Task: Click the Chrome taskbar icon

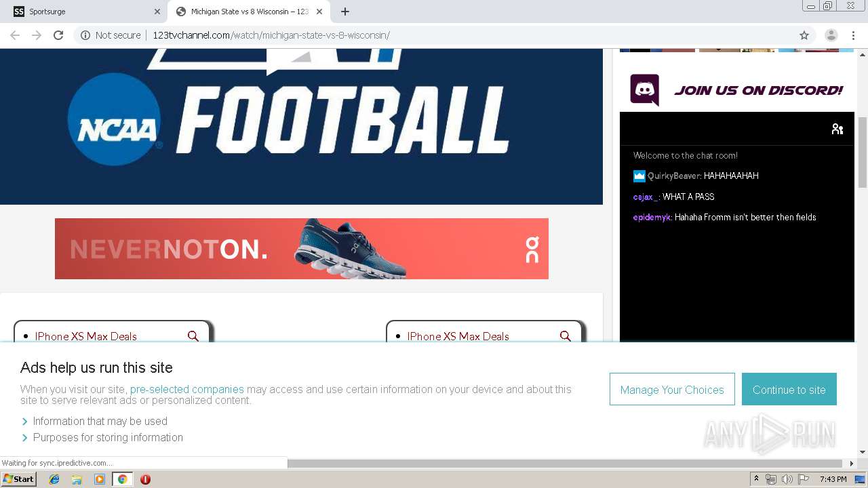Action: tap(122, 479)
